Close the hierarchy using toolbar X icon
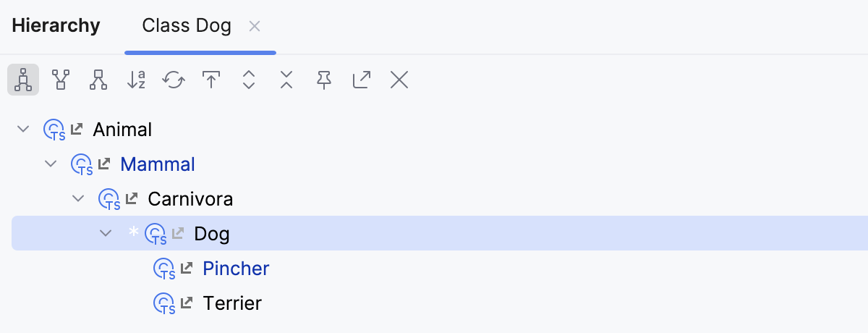868x333 pixels. [399, 80]
